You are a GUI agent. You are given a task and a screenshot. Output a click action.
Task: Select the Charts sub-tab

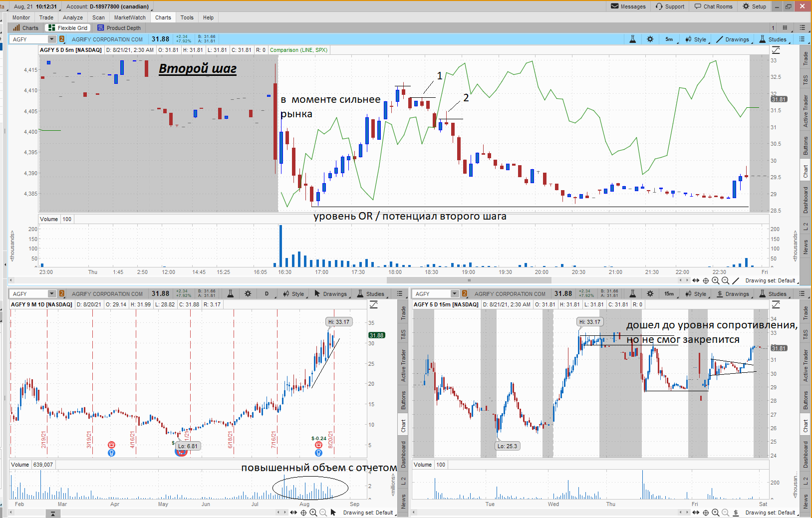[26, 28]
